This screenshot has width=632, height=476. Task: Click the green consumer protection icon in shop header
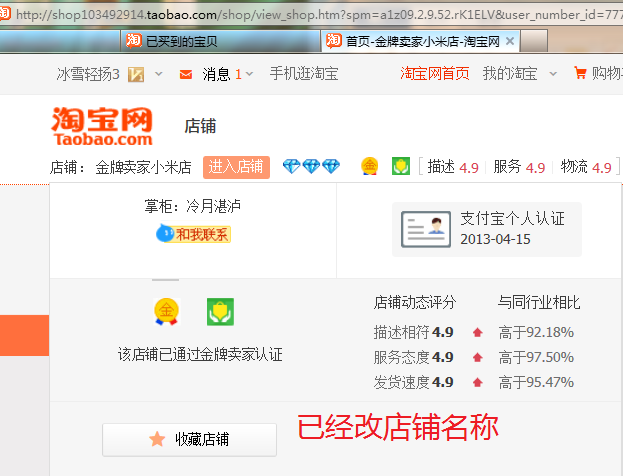click(401, 166)
